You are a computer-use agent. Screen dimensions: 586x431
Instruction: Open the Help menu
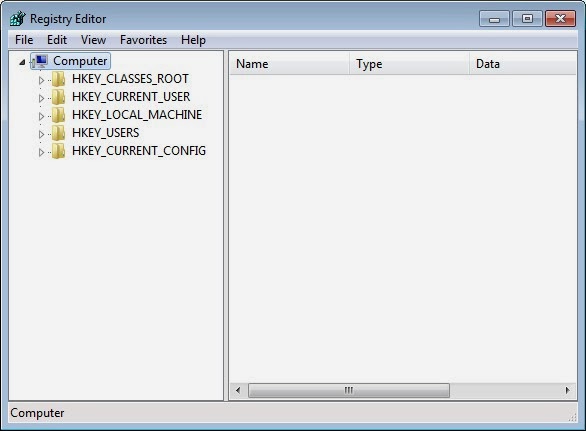coord(193,40)
